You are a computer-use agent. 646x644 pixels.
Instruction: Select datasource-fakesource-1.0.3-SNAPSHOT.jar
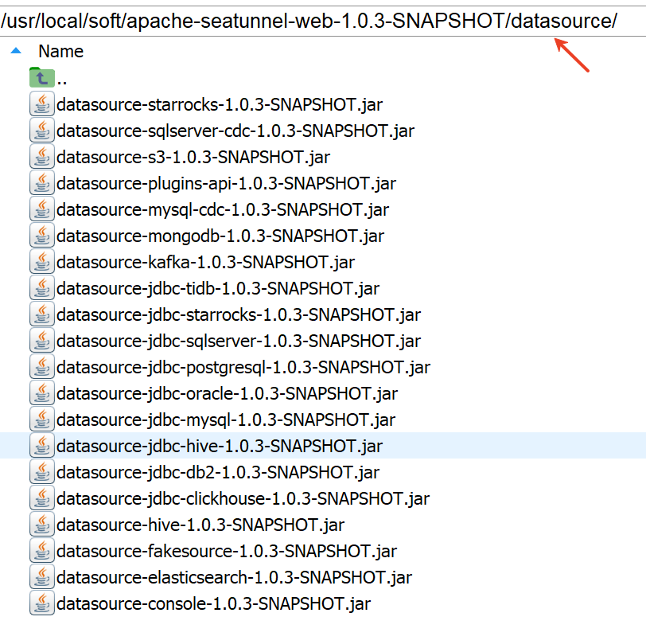[227, 552]
